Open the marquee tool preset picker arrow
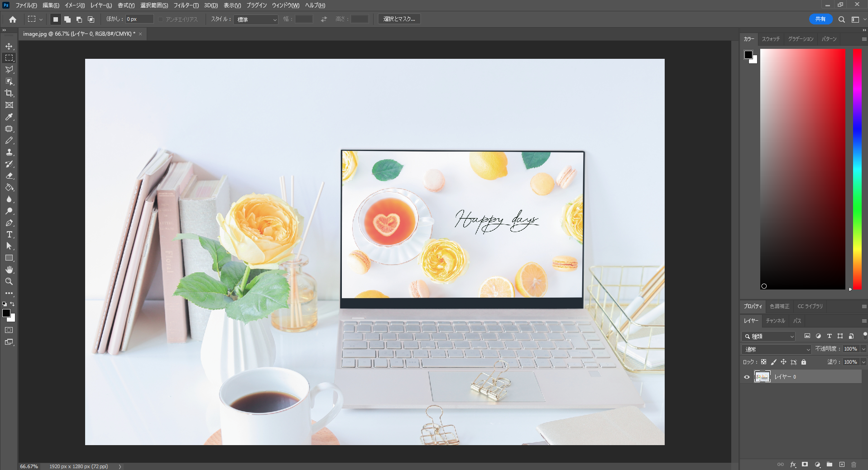868x470 pixels. pos(41,19)
